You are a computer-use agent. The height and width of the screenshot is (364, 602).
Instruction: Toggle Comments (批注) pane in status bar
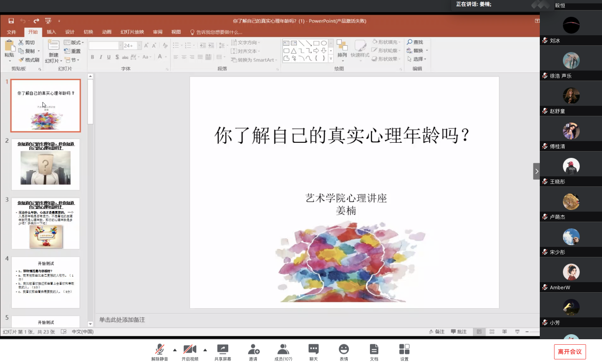point(459,332)
